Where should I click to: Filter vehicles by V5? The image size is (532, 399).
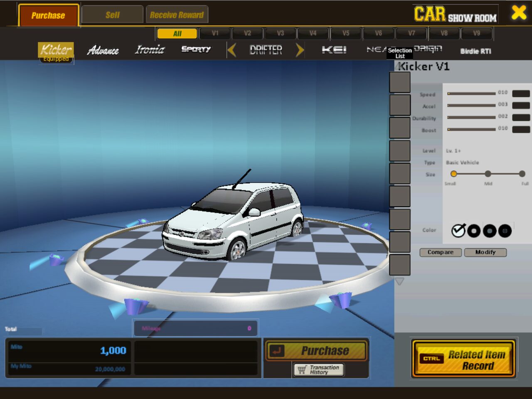pos(346,33)
